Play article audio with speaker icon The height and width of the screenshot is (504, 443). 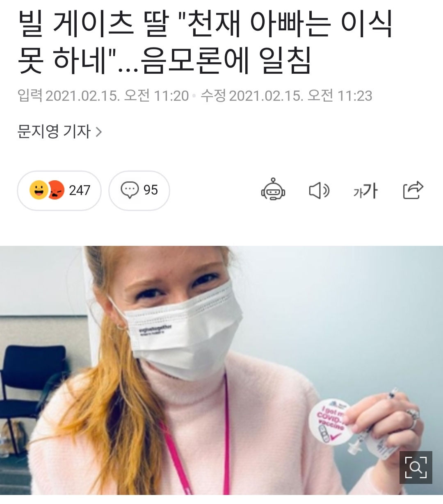319,191
